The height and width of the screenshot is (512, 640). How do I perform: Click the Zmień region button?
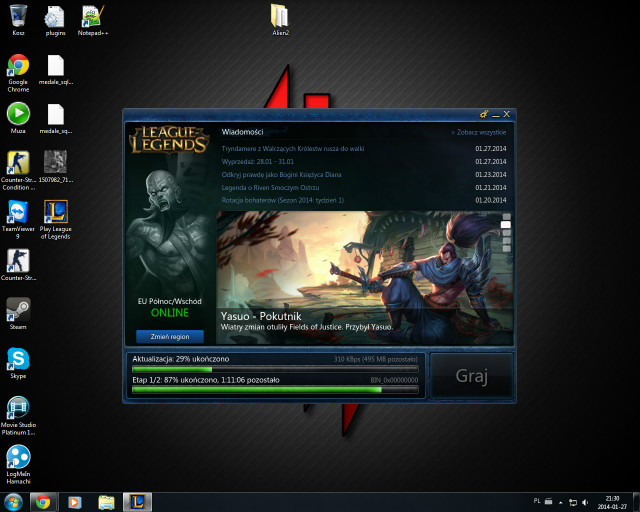tap(170, 336)
